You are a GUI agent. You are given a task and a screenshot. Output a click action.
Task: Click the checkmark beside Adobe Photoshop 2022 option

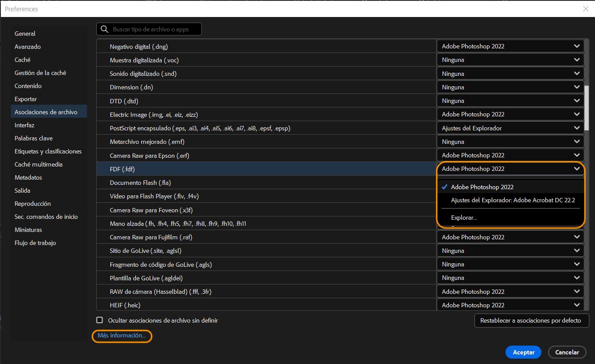pos(445,187)
